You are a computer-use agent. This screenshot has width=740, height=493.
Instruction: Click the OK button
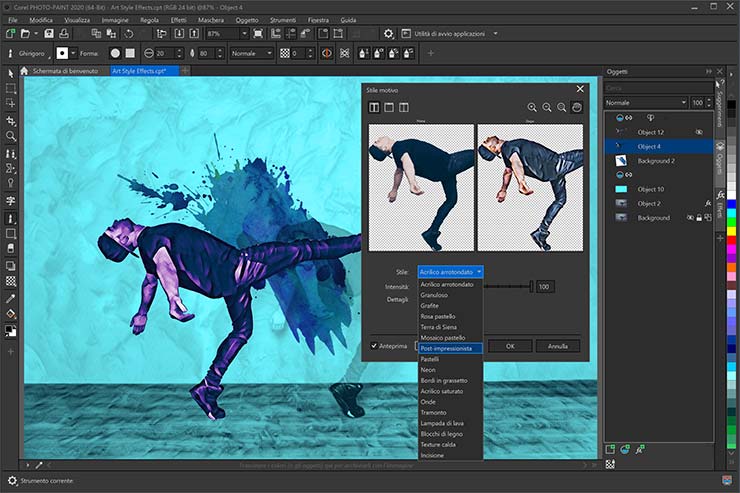pyautogui.click(x=510, y=346)
